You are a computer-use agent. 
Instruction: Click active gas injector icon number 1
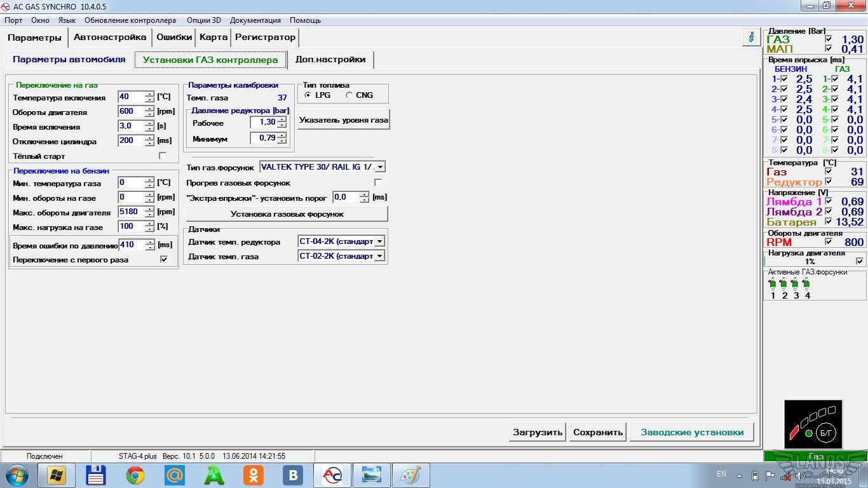773,284
